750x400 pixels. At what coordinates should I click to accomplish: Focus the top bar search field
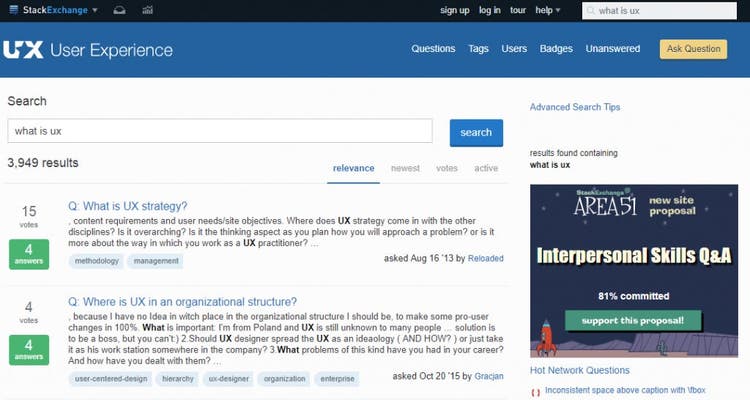click(659, 11)
